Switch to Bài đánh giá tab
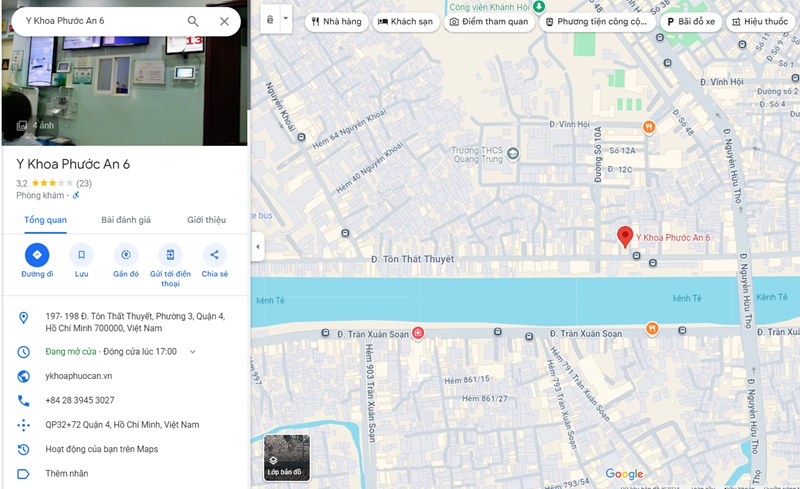800x489 pixels. click(125, 220)
